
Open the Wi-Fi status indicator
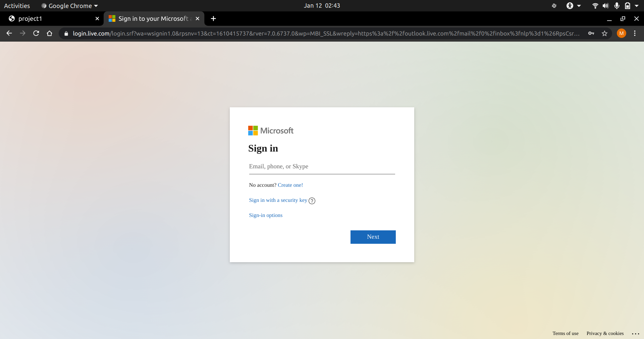[x=595, y=6]
